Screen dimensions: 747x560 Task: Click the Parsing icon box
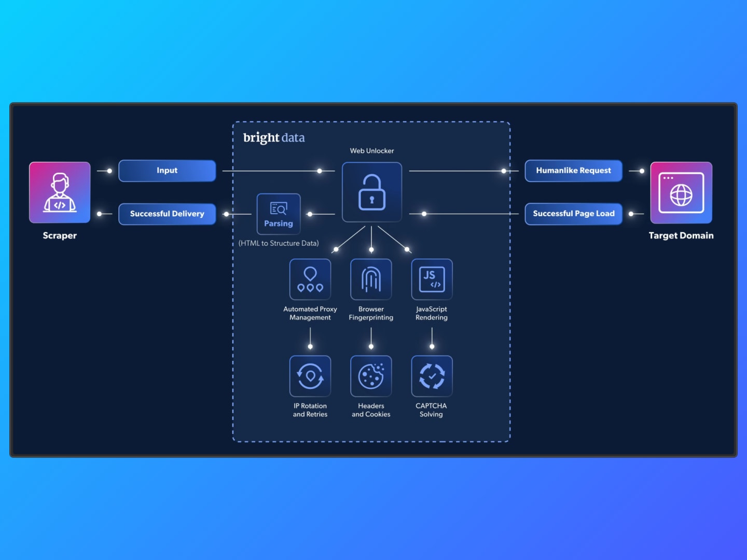[x=279, y=214]
